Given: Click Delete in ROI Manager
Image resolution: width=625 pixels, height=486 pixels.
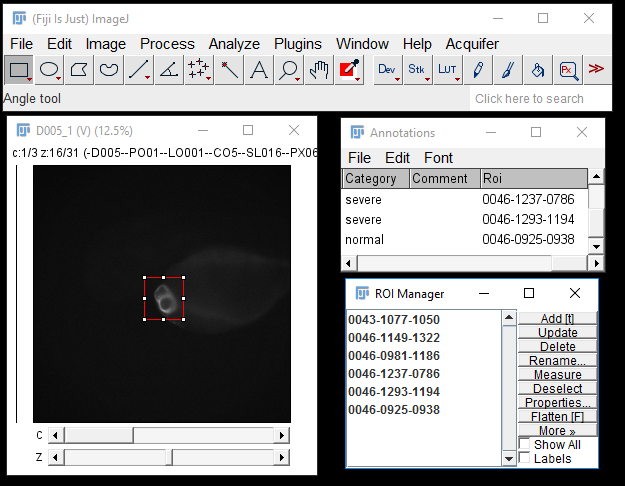Looking at the screenshot, I should (x=557, y=346).
